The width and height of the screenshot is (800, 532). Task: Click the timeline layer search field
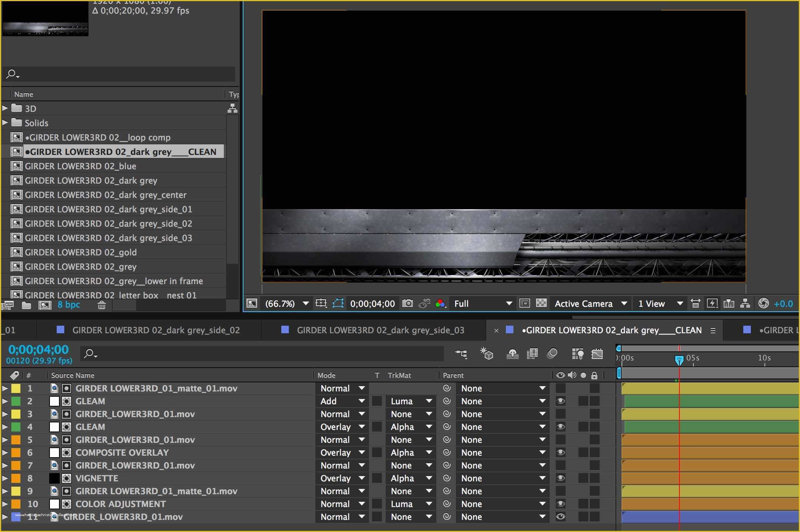262,354
